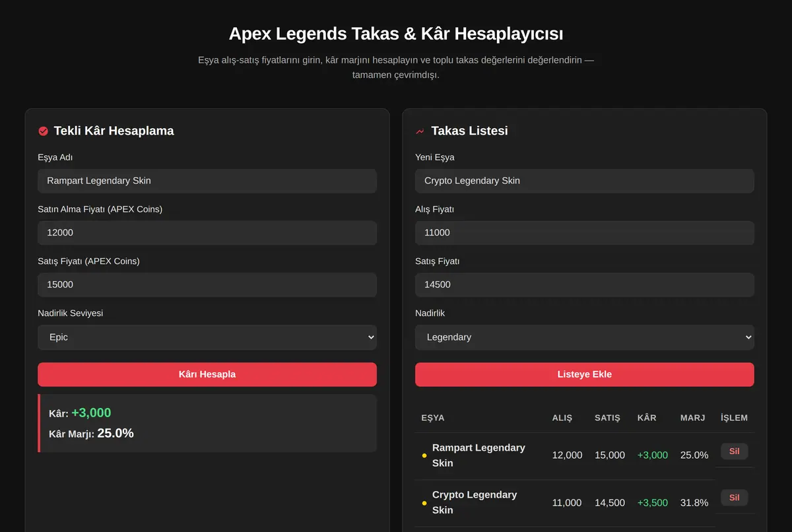Click the 31.8% margin cell
Image resolution: width=792 pixels, height=532 pixels.
(694, 503)
